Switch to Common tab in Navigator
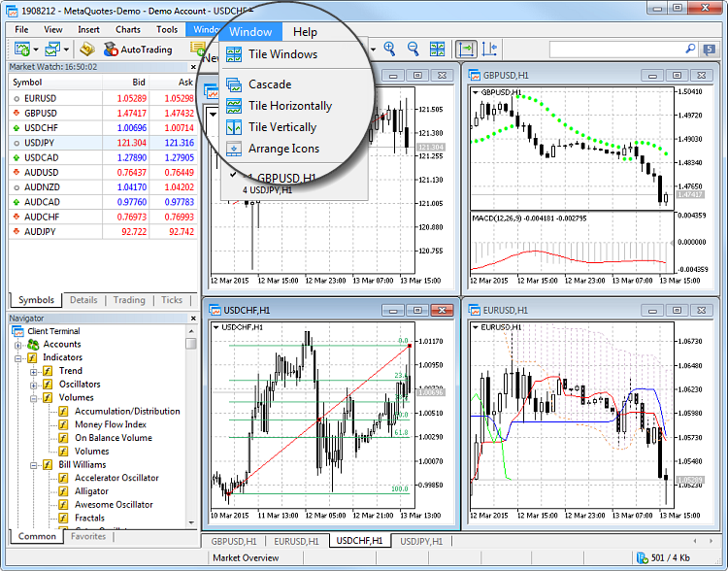Screen dimensions: 728x571 [37, 537]
